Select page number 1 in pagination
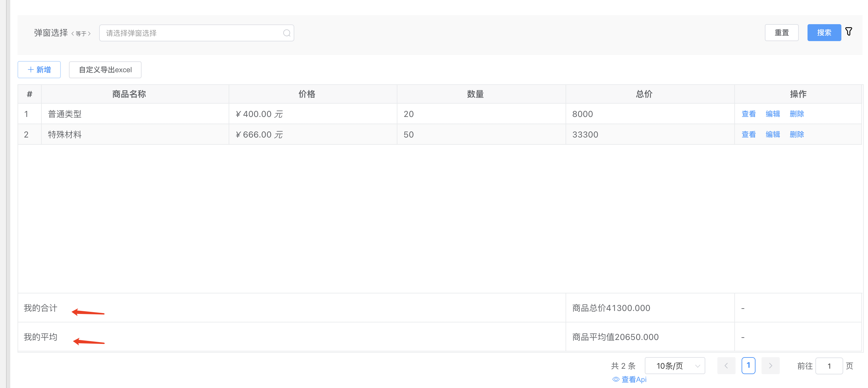Image resolution: width=868 pixels, height=388 pixels. point(748,365)
